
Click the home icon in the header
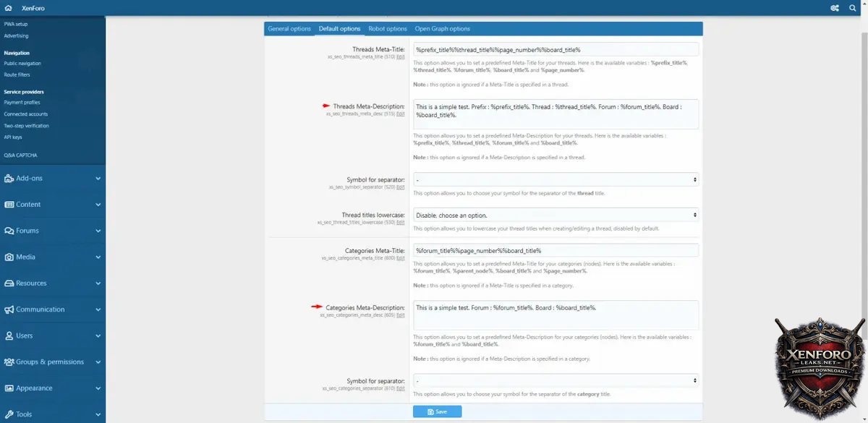click(x=8, y=8)
